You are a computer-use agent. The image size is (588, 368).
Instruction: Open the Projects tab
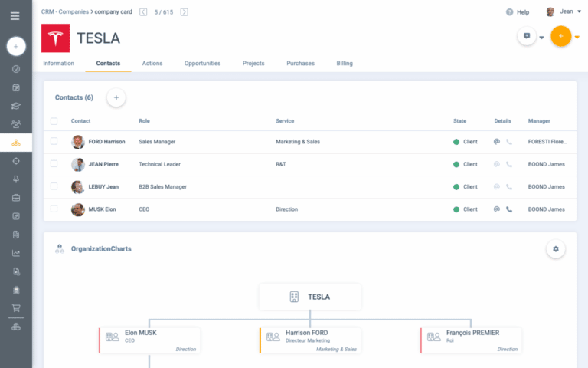[x=253, y=63]
